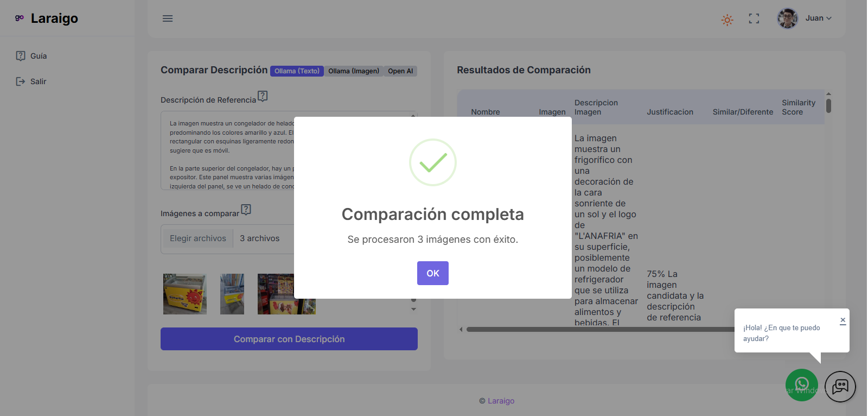Click the hamburger menu icon

(168, 18)
